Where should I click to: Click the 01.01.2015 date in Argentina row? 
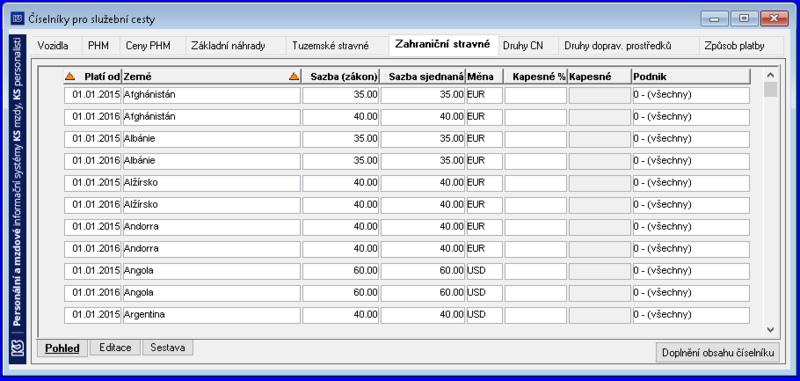pyautogui.click(x=92, y=315)
